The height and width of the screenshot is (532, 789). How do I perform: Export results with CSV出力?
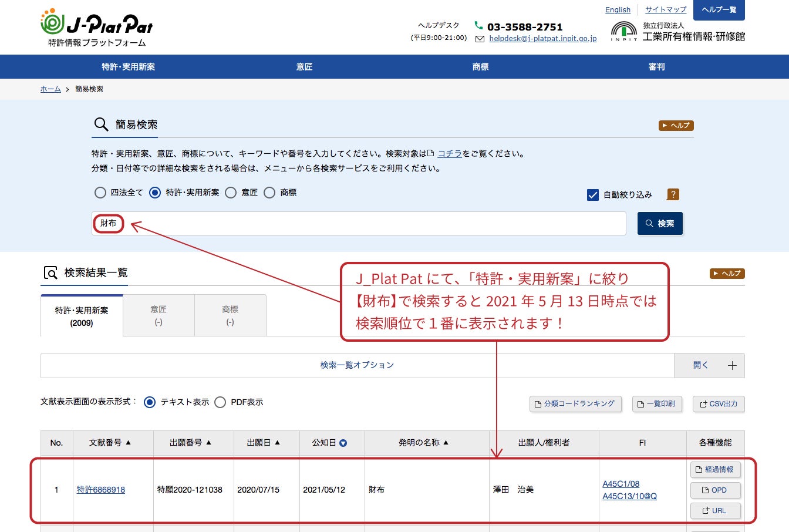(719, 404)
